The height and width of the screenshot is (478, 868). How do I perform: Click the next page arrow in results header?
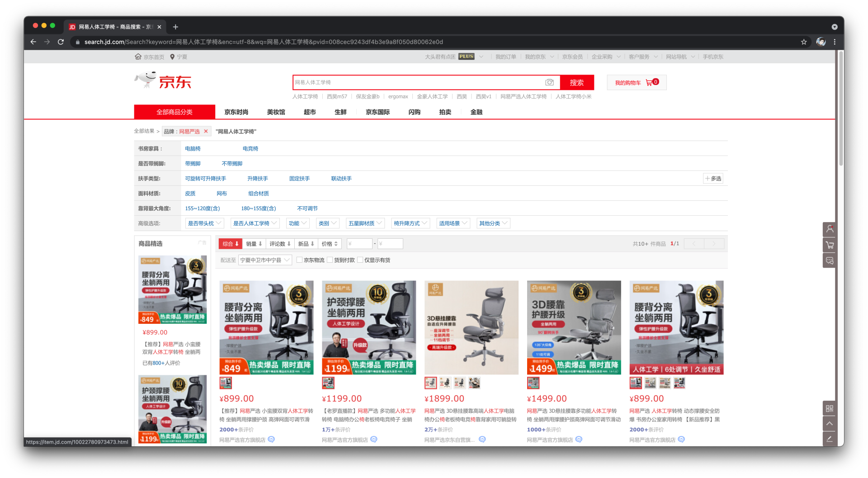(x=714, y=244)
